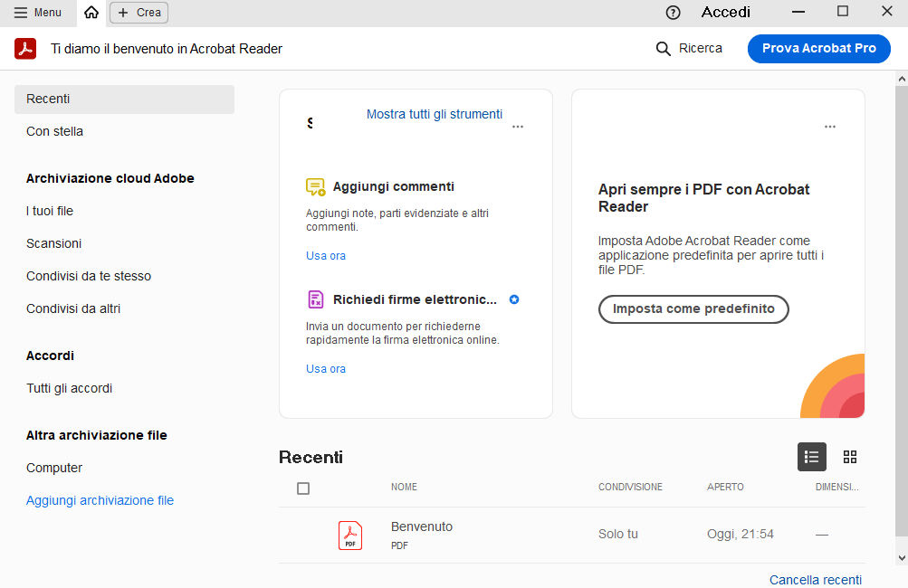Select Recenti in the sidebar
The width and height of the screenshot is (908, 588).
pyautogui.click(x=124, y=99)
